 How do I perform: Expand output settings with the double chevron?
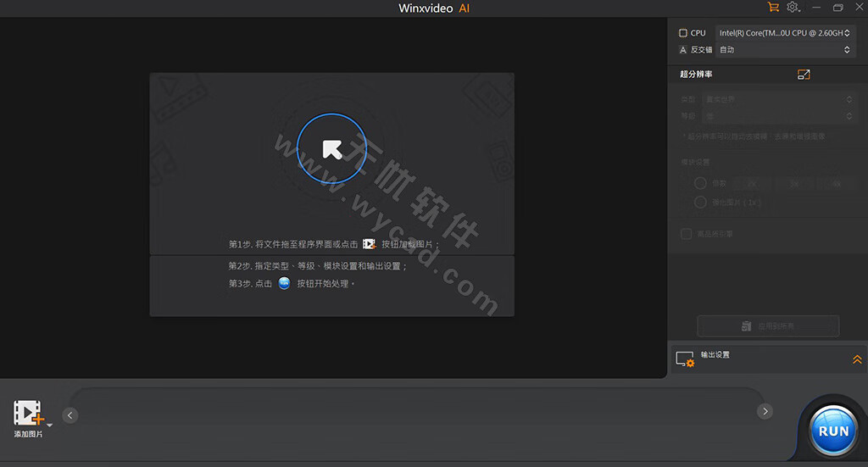tap(857, 360)
